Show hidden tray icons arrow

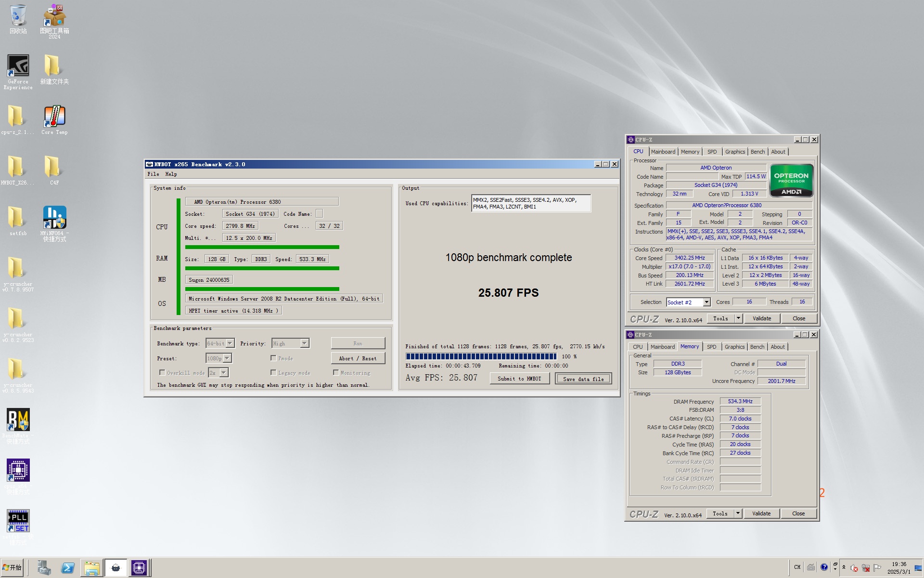point(844,567)
